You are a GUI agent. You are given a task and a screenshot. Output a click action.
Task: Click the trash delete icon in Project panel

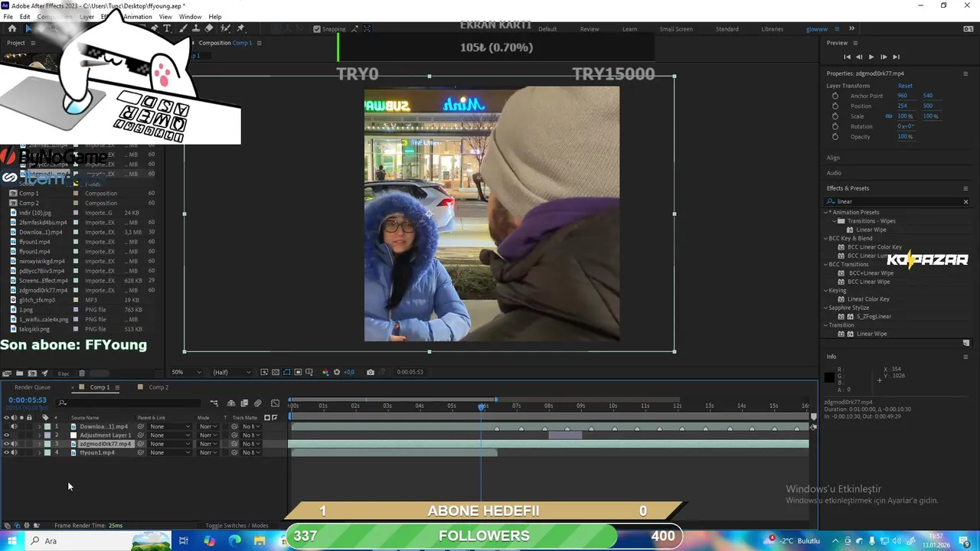pyautogui.click(x=82, y=373)
